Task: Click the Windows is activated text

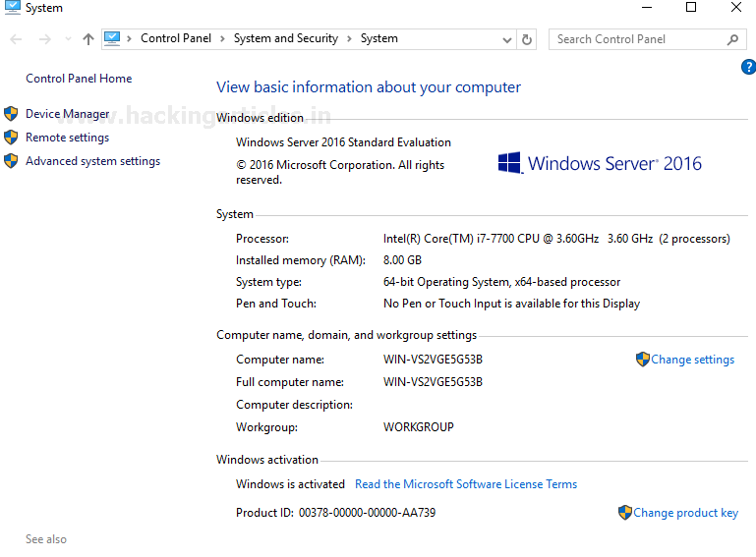Action: point(290,484)
